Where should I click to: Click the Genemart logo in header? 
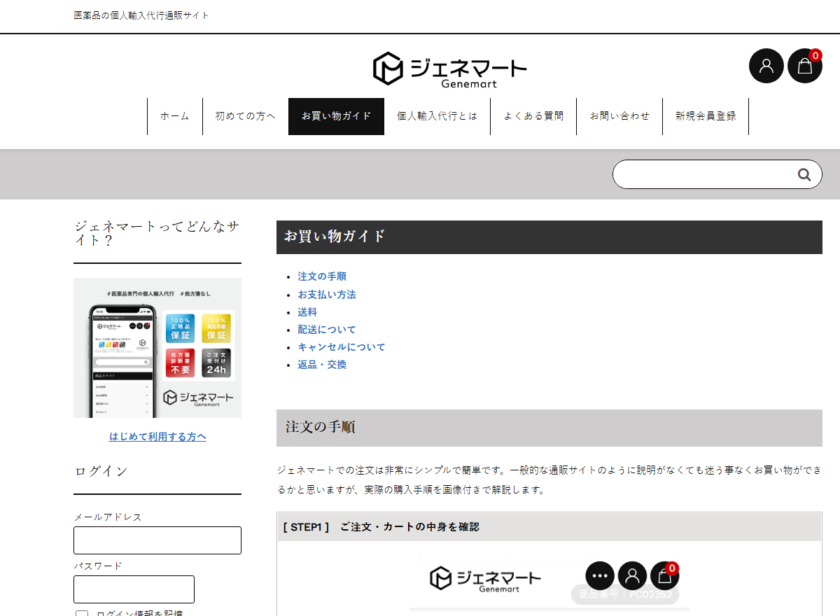tap(449, 69)
